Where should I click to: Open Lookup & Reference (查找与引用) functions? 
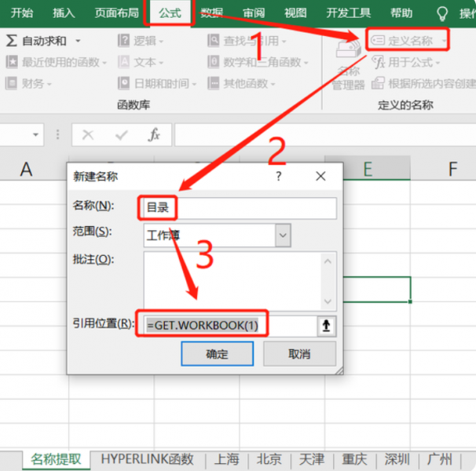pos(247,41)
